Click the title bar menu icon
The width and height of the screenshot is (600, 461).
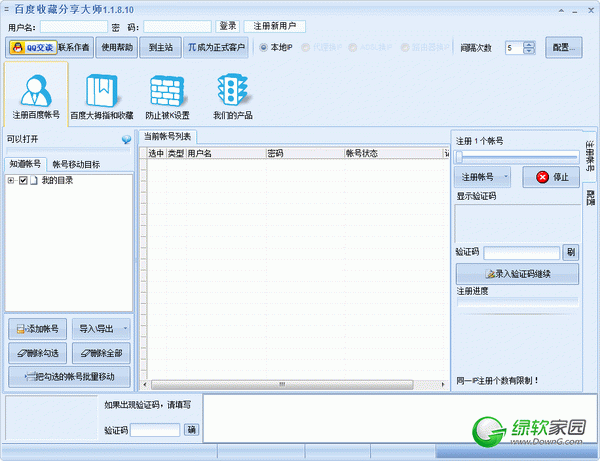6,9
